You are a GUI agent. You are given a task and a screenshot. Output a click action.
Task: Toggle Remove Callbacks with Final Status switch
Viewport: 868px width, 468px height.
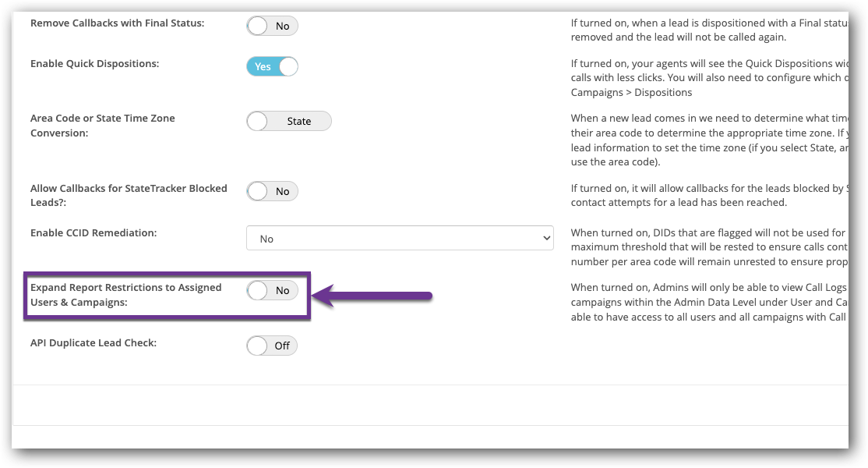tap(272, 26)
